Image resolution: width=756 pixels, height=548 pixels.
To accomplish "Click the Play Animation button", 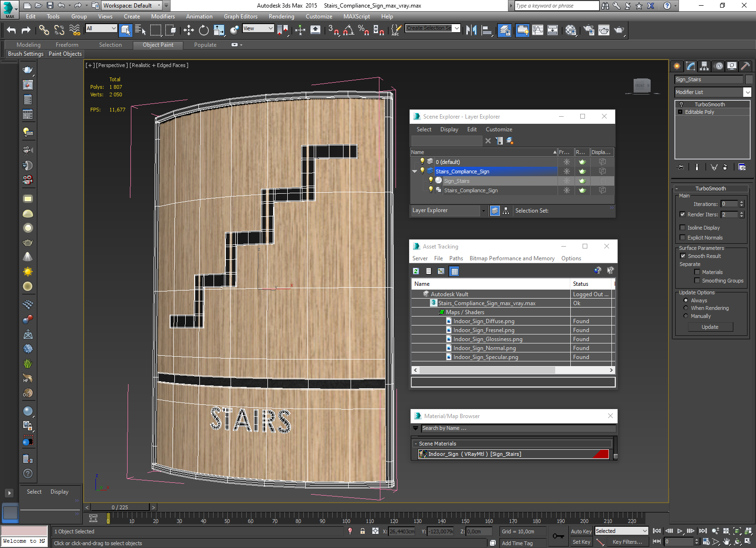I will [x=680, y=531].
